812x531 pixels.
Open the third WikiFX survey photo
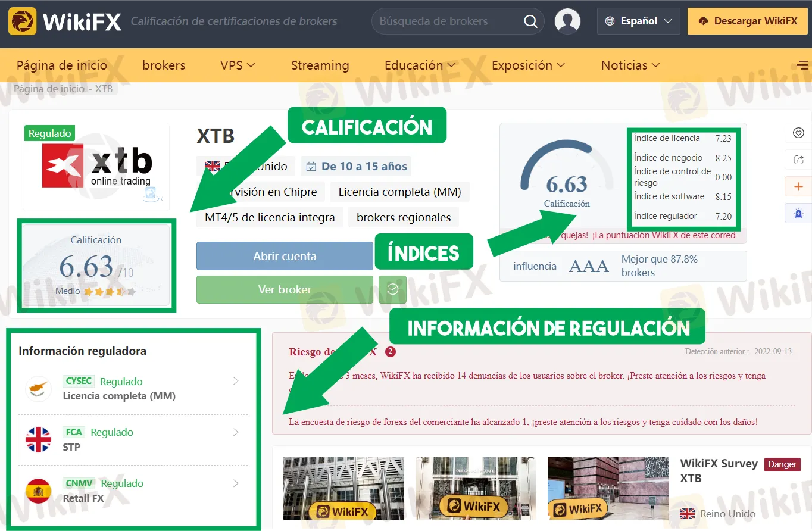tap(608, 489)
